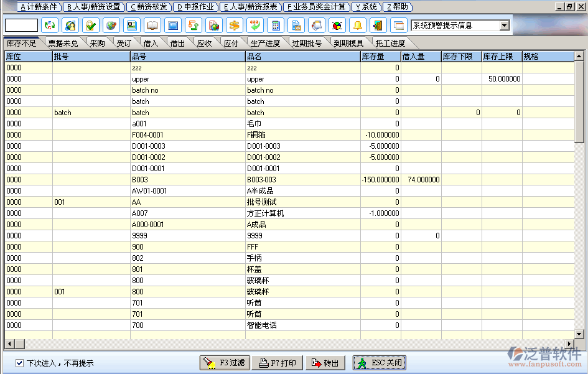This screenshot has height=374, width=588.
Task: Switch to the 生产进度 tab
Action: (265, 44)
